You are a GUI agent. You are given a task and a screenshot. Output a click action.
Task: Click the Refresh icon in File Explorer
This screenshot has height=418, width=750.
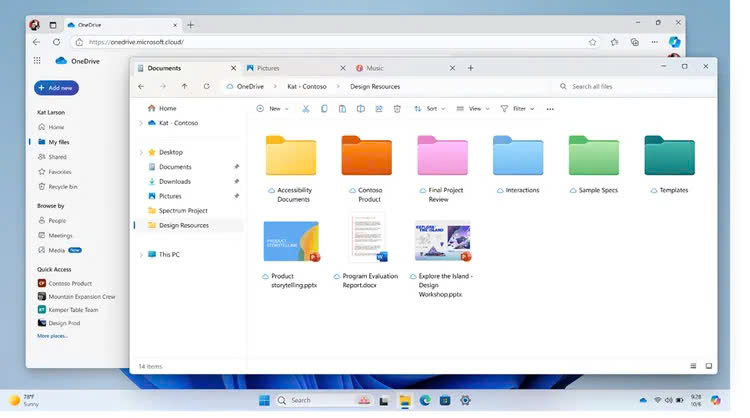pos(206,87)
